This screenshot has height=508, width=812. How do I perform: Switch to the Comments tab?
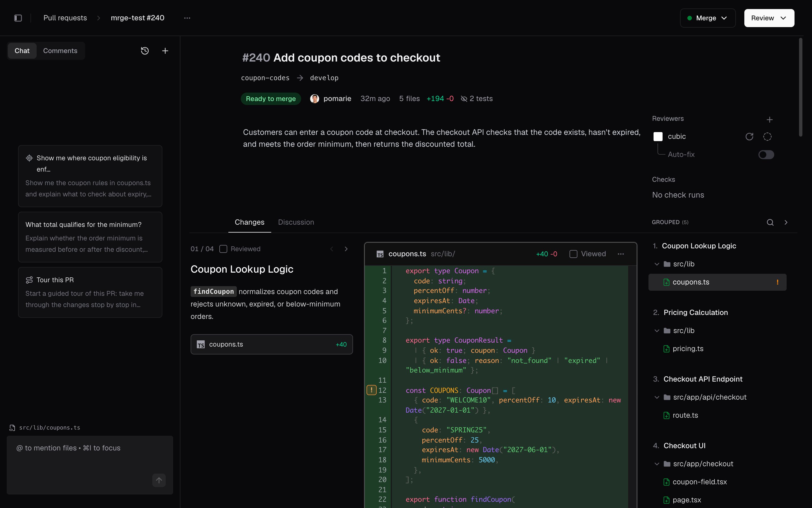click(x=60, y=51)
